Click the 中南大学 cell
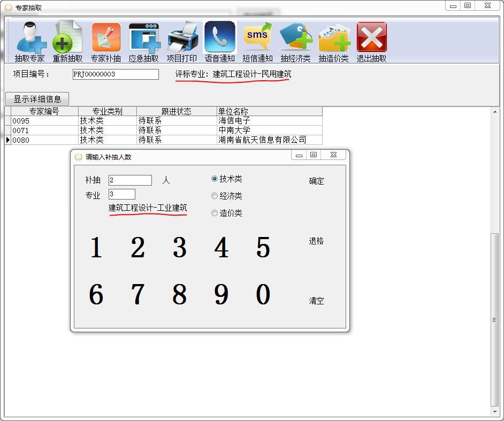504x421 pixels. [x=269, y=131]
